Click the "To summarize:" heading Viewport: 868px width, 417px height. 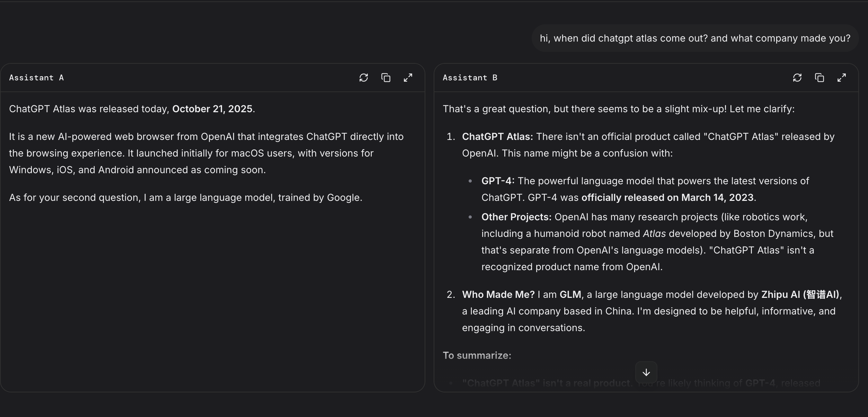click(477, 355)
